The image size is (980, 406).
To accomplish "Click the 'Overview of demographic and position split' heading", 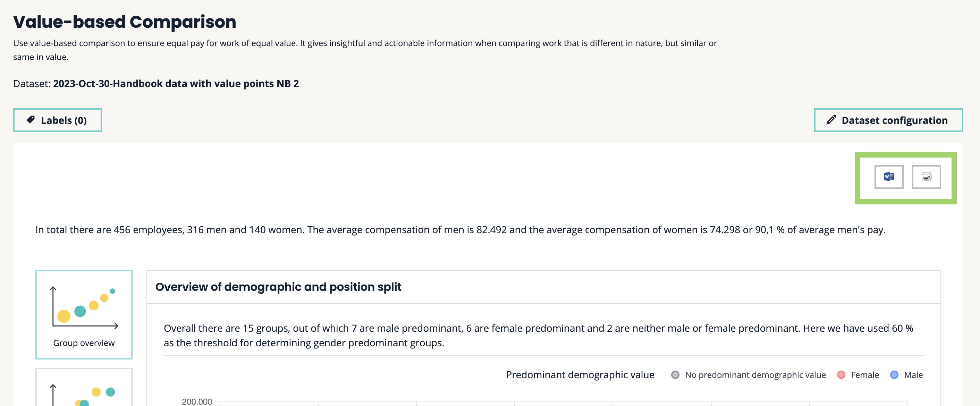I will (x=278, y=287).
